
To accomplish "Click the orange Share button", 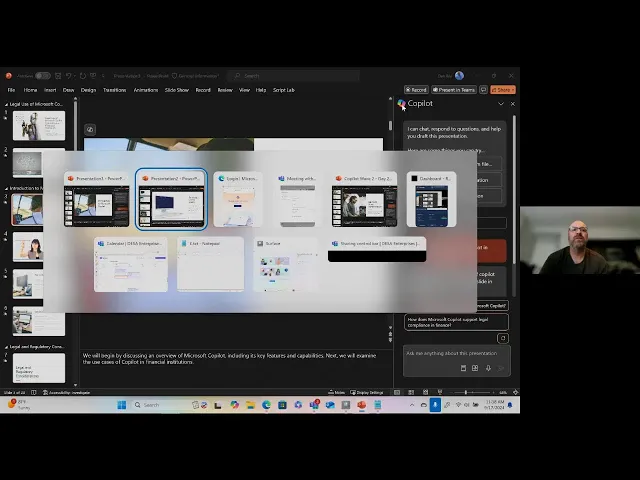I will point(503,90).
